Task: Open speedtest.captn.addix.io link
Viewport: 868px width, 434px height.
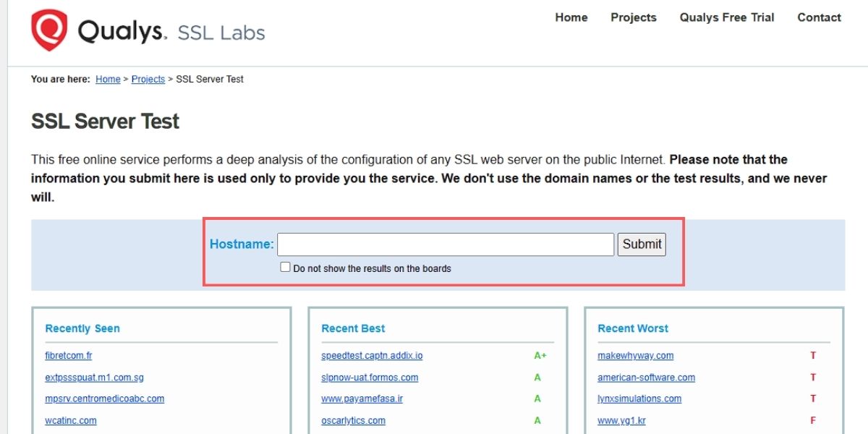Action: coord(372,356)
